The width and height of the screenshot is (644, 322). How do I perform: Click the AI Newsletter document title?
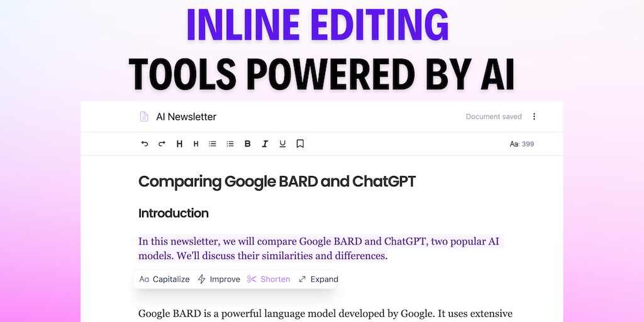(186, 116)
